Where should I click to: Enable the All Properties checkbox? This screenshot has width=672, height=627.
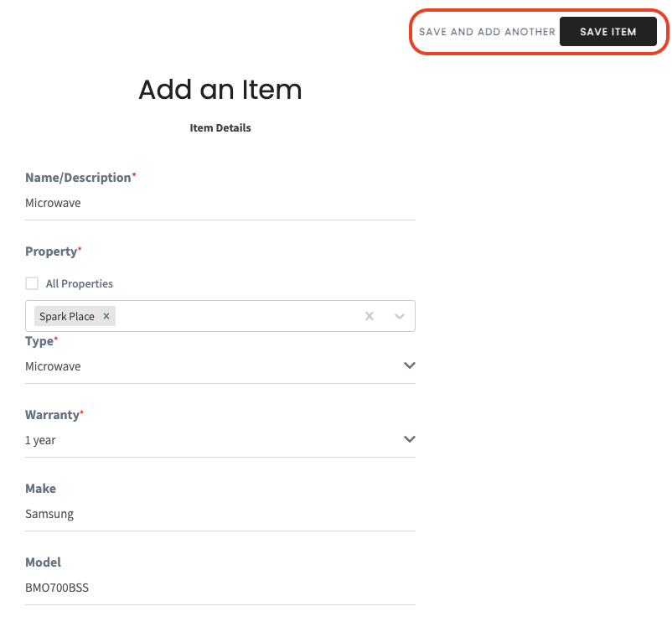pyautogui.click(x=31, y=283)
